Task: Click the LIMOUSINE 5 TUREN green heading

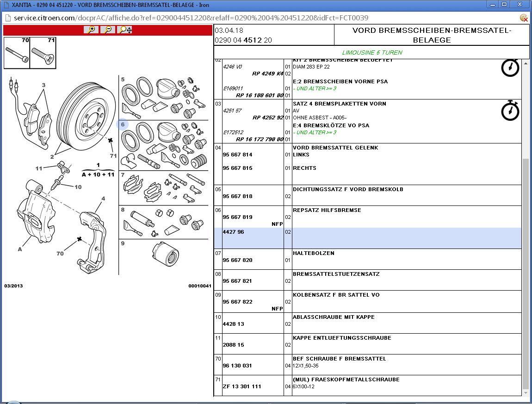Action: pyautogui.click(x=372, y=52)
